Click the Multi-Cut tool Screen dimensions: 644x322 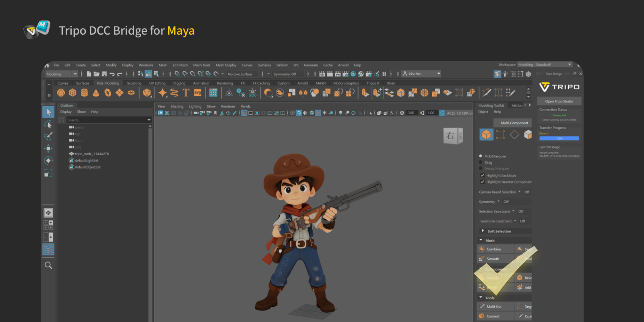(494, 307)
